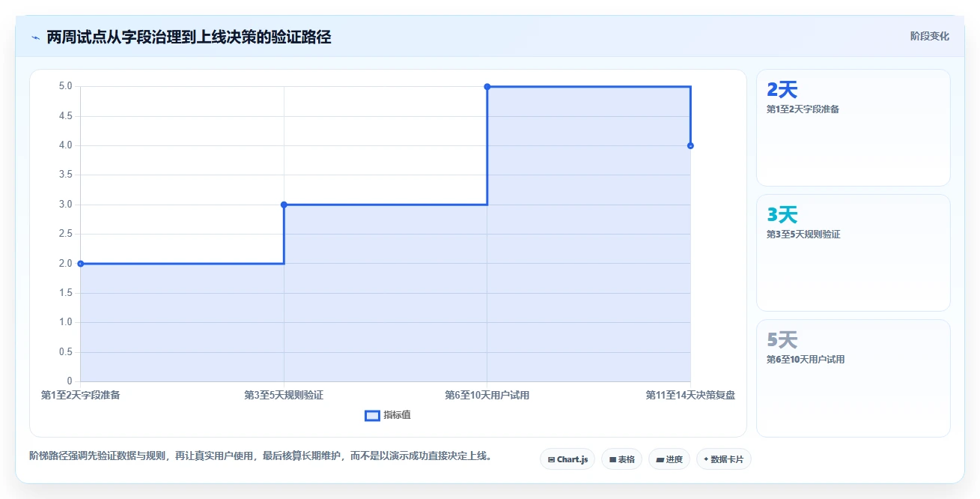Click the 阶段变化 label in header
This screenshot has width=980, height=499.
(x=930, y=36)
